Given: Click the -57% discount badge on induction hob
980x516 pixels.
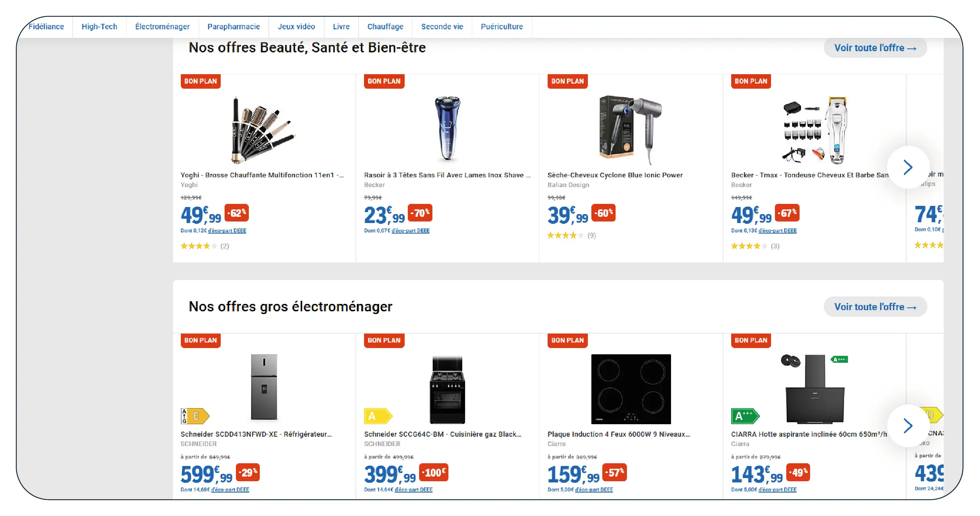Looking at the screenshot, I should coord(614,473).
